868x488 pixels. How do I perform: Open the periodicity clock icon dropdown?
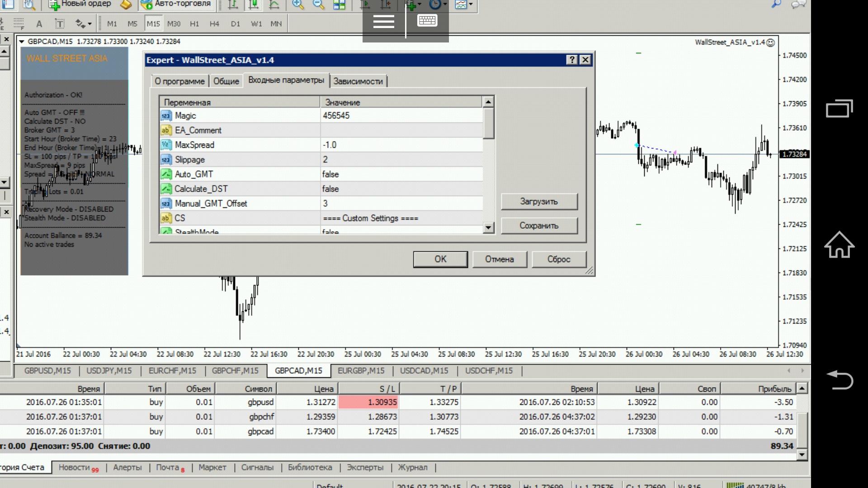click(x=438, y=5)
